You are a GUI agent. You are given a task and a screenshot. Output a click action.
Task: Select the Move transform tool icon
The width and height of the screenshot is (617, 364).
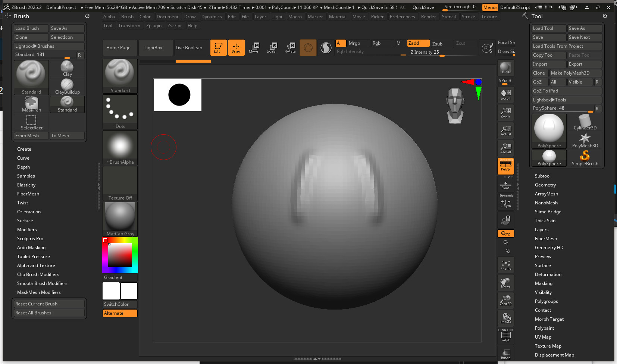click(x=254, y=47)
